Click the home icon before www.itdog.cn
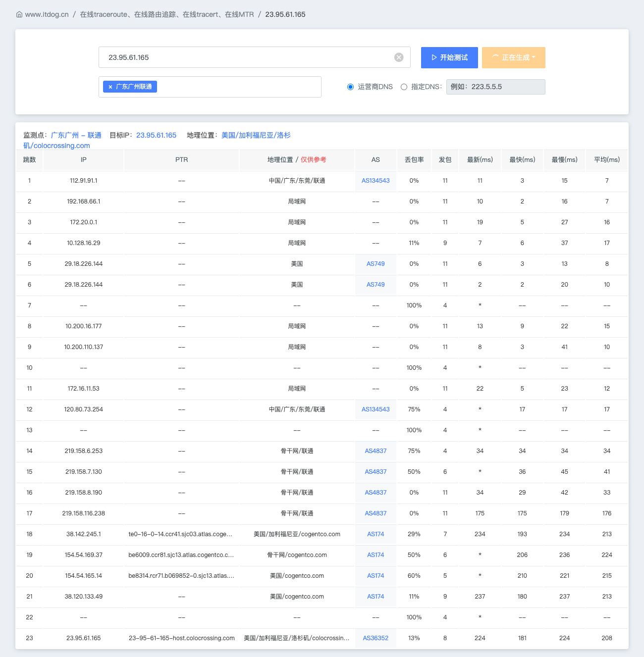The width and height of the screenshot is (644, 657). (x=19, y=14)
